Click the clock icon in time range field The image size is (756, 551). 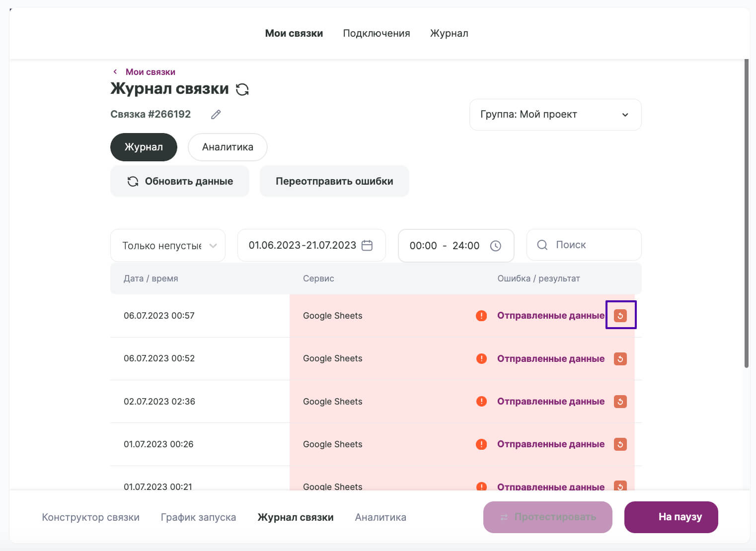[496, 246]
